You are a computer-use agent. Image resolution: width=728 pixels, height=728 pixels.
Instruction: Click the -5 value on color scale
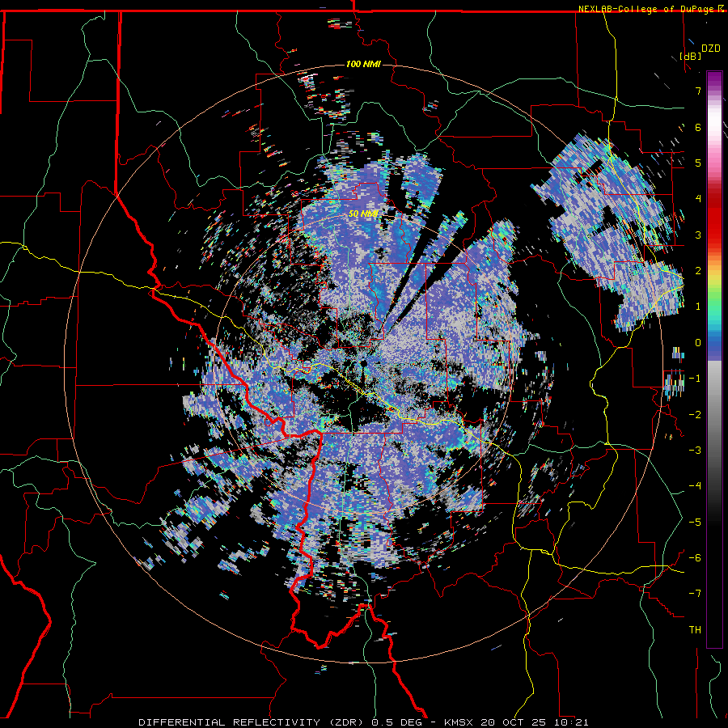[695, 523]
